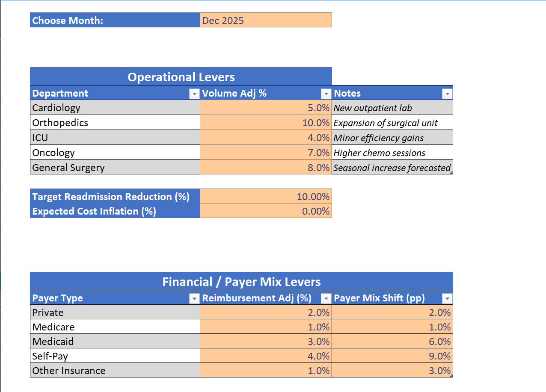Image resolution: width=546 pixels, height=392 pixels.
Task: Click the Medicaid reimbursement adjustment cell
Action: coord(265,342)
